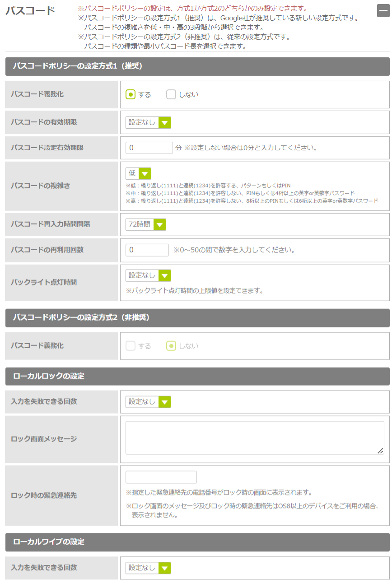The image size is (392, 583).
Task: Collapse the パスコード section with minus icon
Action: tap(383, 10)
